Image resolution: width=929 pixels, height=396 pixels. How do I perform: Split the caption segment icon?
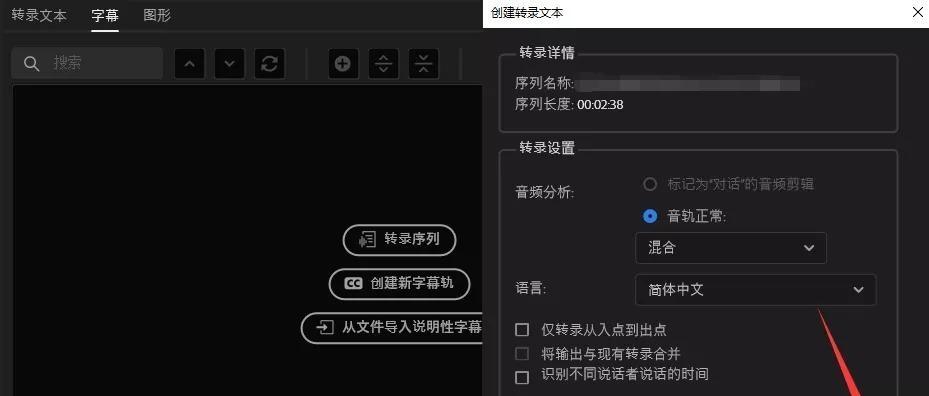[383, 63]
